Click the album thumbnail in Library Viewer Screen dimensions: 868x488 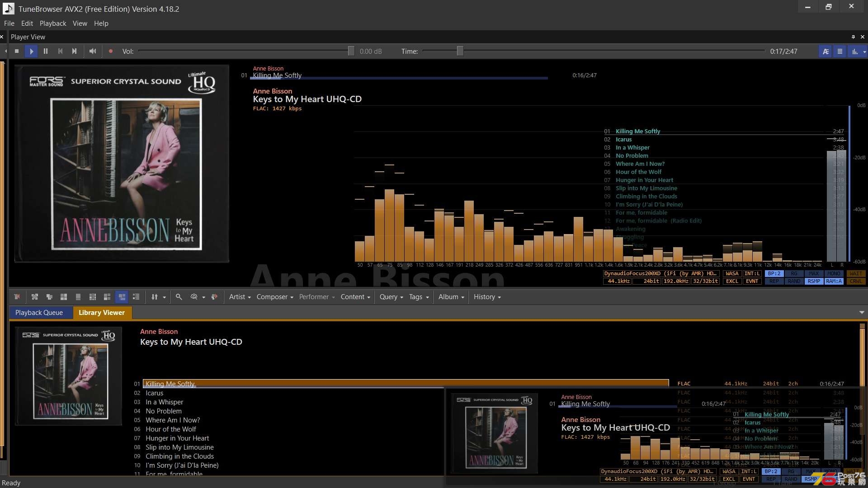pos(69,376)
